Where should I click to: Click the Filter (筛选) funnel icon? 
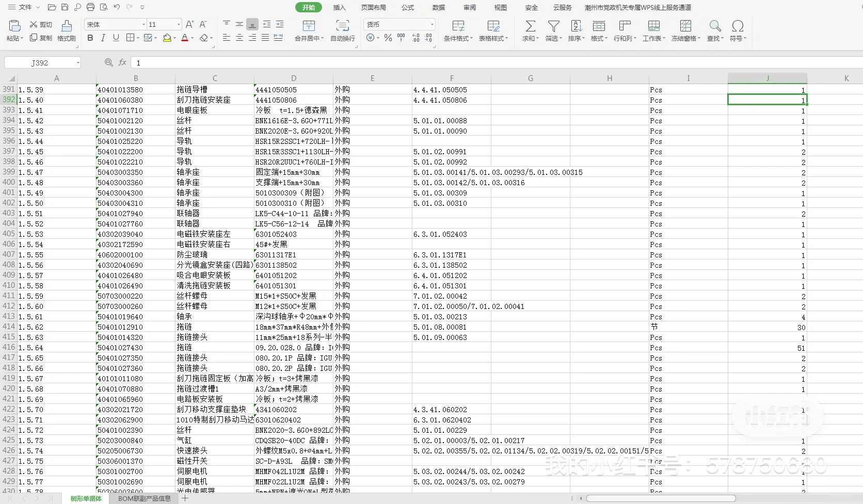pyautogui.click(x=554, y=26)
